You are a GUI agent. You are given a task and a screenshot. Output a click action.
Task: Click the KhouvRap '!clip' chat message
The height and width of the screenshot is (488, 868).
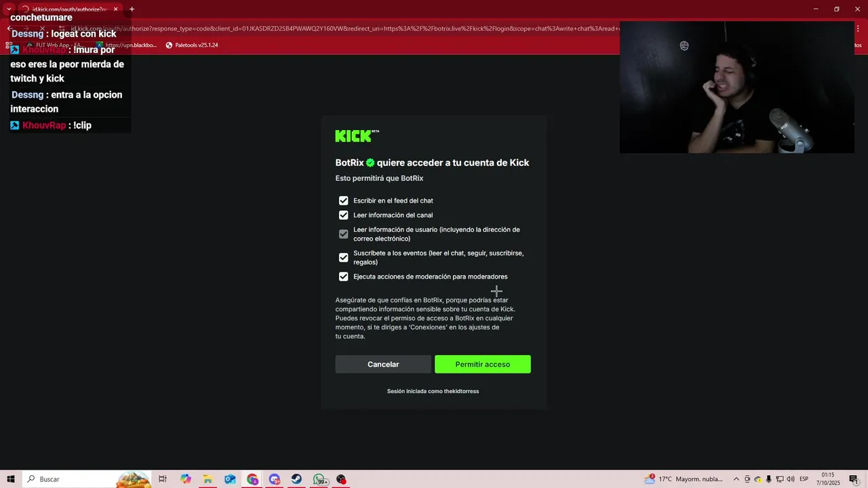pos(51,125)
